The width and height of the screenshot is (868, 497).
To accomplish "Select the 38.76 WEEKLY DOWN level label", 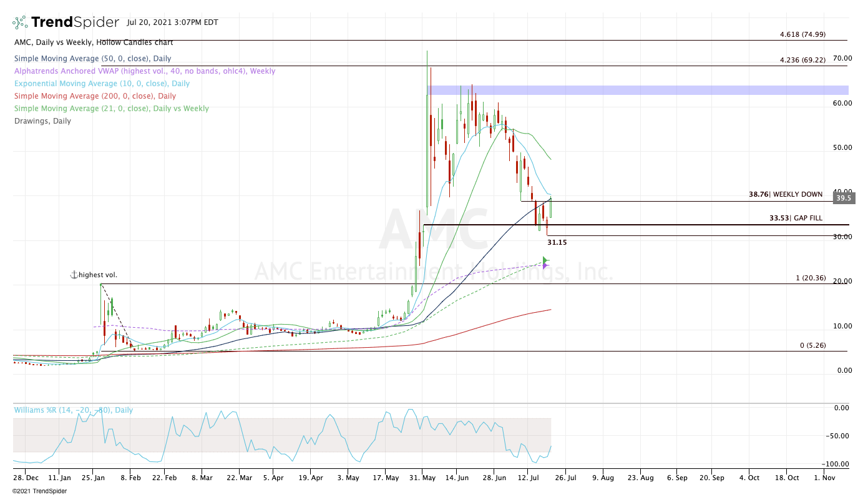I will pos(786,195).
